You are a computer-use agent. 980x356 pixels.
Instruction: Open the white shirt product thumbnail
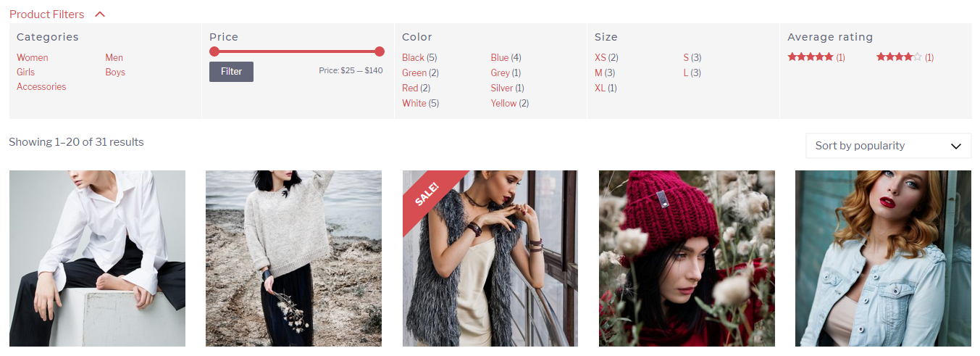tap(97, 259)
